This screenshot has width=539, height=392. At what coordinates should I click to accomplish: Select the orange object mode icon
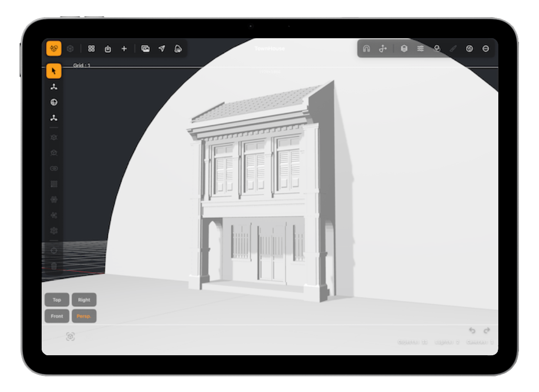[x=53, y=49]
